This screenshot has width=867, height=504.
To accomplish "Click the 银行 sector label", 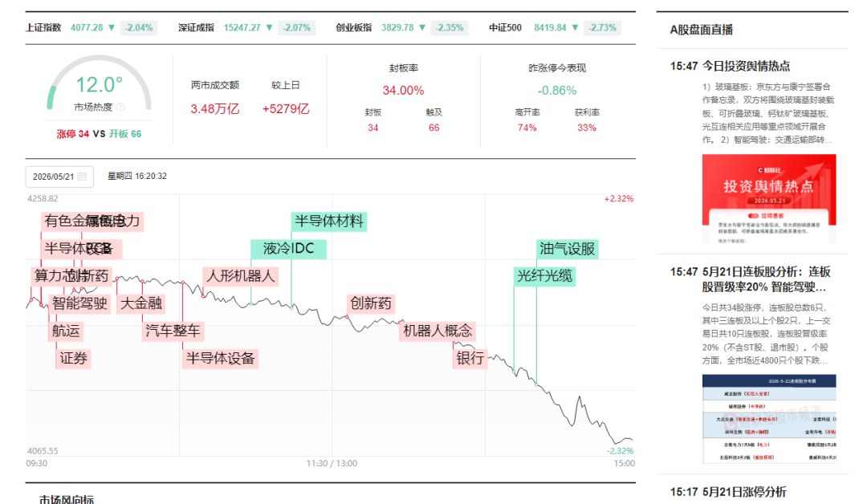I will 470,359.
